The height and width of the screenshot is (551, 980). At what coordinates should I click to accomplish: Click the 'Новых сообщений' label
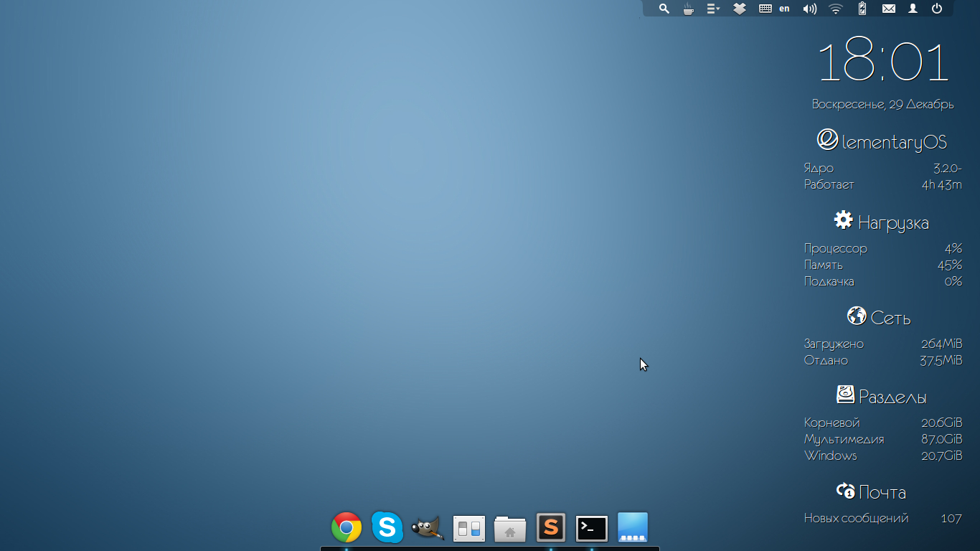(x=856, y=519)
